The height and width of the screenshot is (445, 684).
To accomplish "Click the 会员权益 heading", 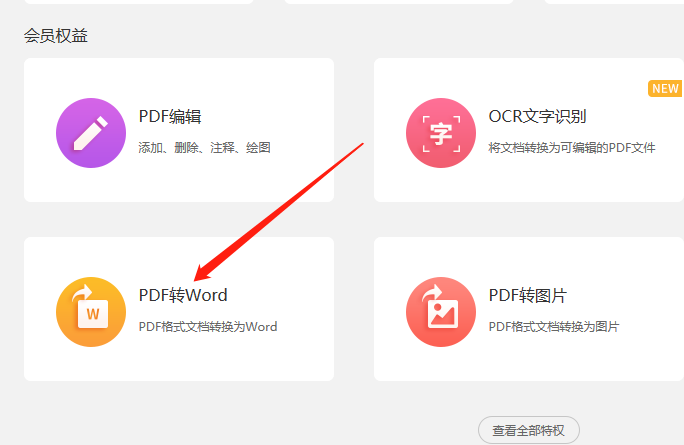I will pos(56,36).
